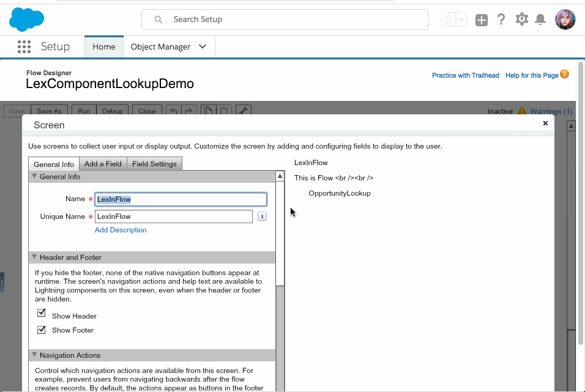
Task: Open Practice with Trailhead link
Action: 465,75
